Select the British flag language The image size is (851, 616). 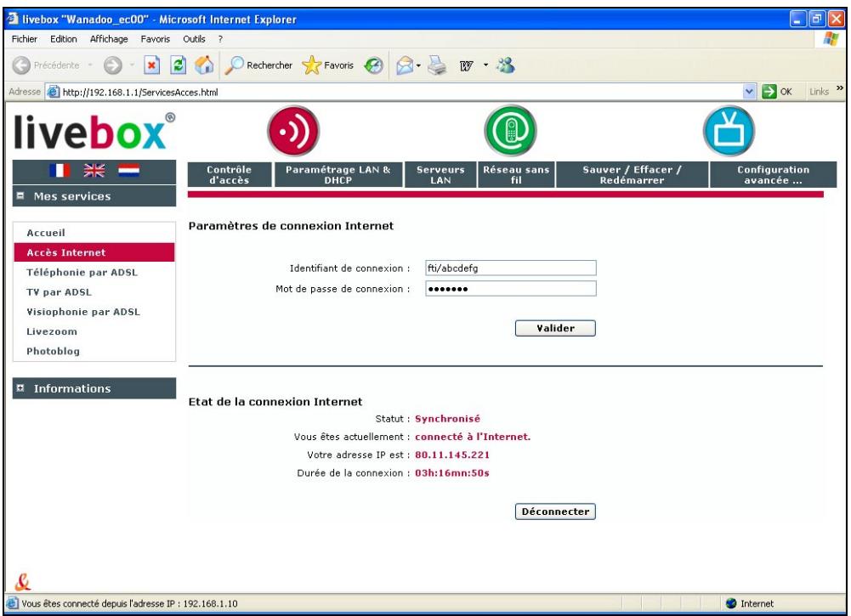click(94, 171)
